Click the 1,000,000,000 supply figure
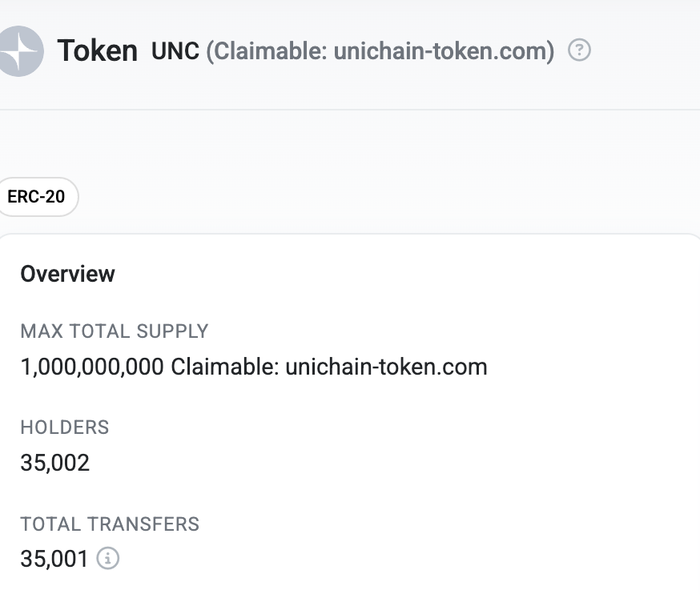 pyautogui.click(x=92, y=367)
